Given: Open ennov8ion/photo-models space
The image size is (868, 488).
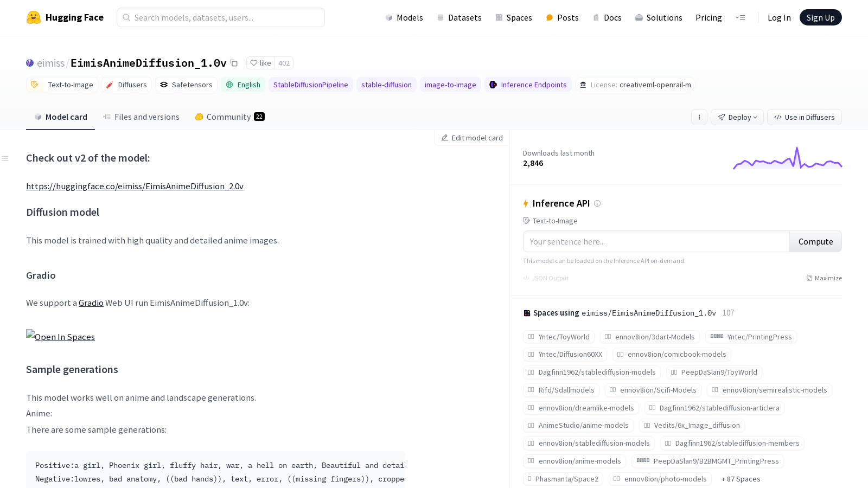Looking at the screenshot, I should (x=660, y=479).
